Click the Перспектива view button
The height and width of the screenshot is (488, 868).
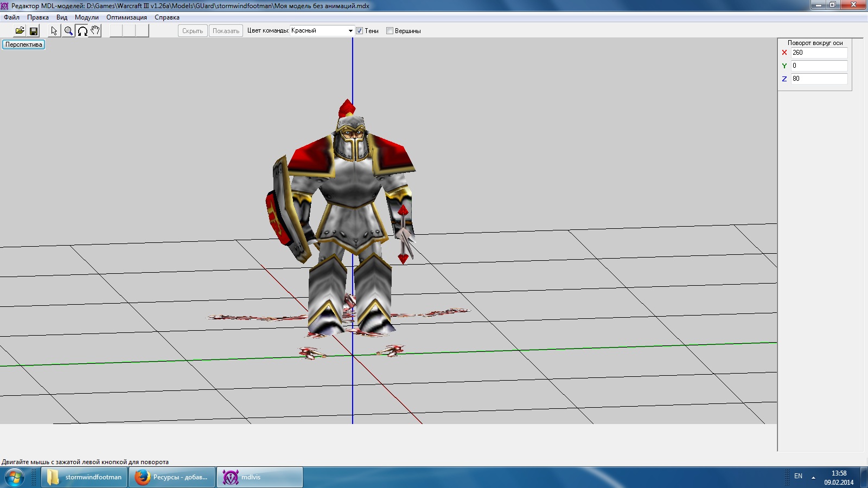coord(24,44)
